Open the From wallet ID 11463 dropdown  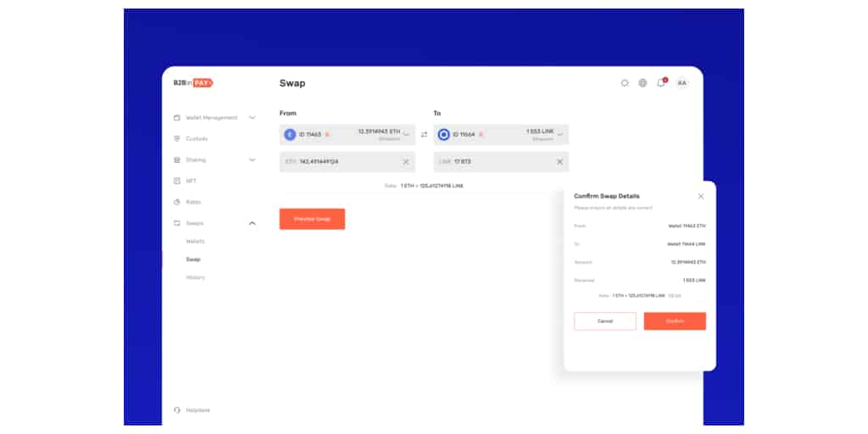click(x=405, y=134)
